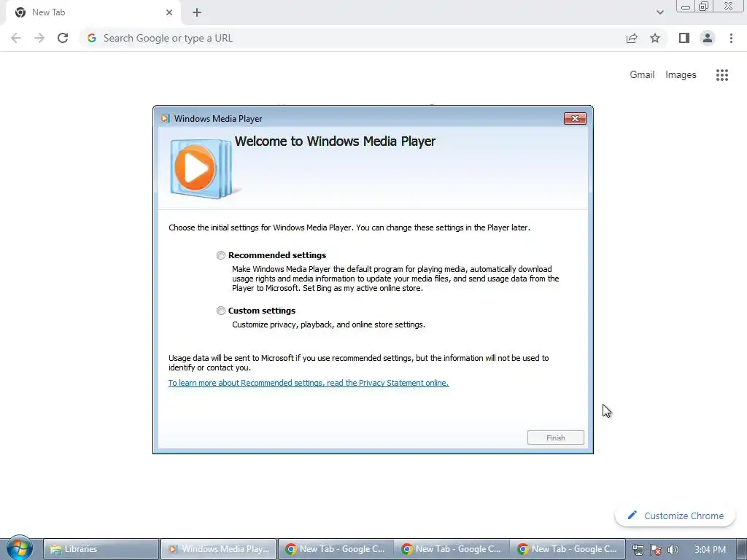747x560 pixels.
Task: Switch to Windows Media Player taskbar button
Action: point(218,549)
